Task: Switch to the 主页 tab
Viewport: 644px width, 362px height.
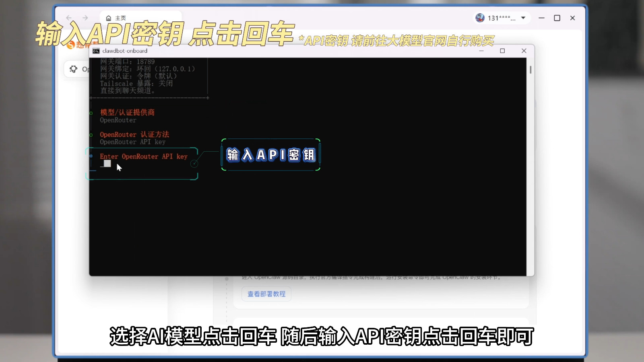Action: (120, 18)
